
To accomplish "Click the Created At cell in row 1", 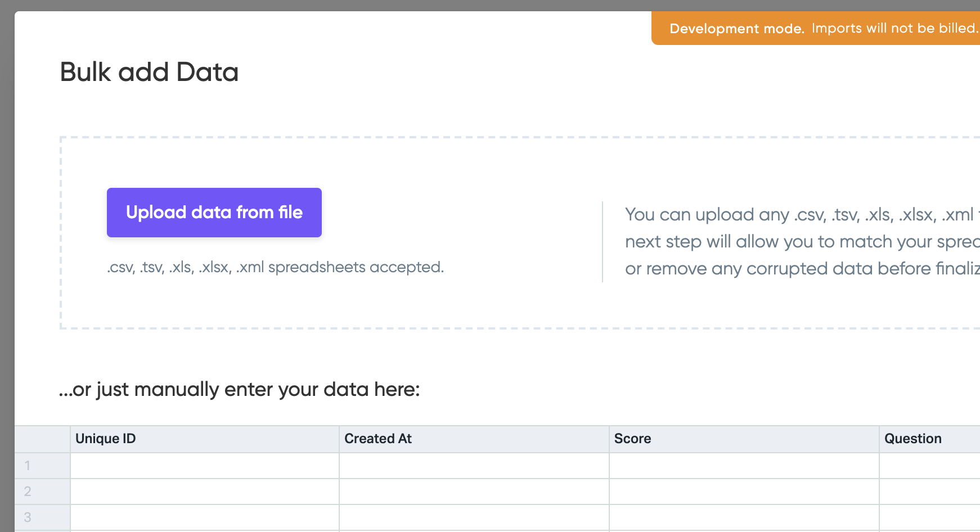I will [474, 466].
